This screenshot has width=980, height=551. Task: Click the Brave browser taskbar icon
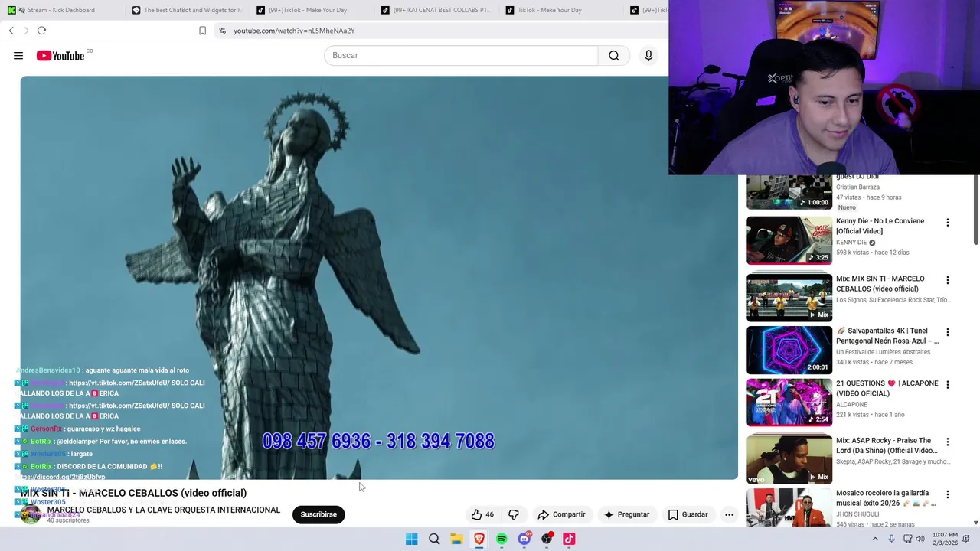pos(479,539)
